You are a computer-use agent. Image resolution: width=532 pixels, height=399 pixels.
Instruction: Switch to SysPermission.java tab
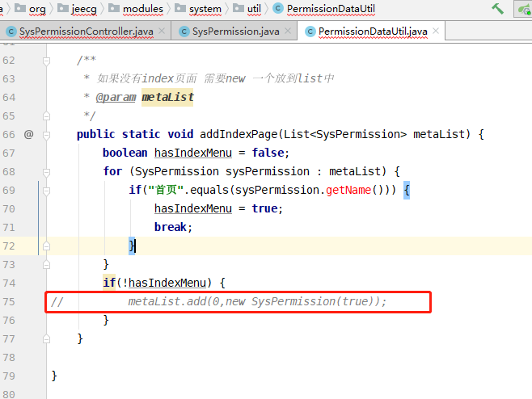(236, 31)
